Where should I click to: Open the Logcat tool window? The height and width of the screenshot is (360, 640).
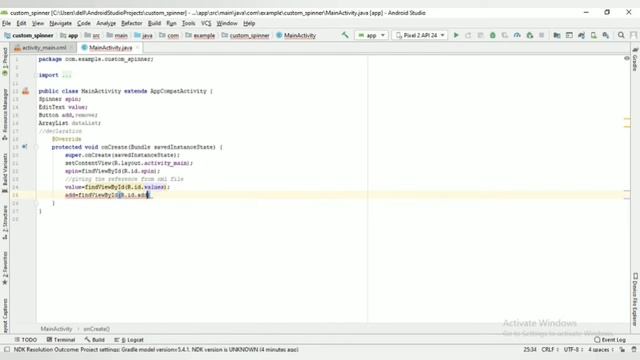click(129, 340)
